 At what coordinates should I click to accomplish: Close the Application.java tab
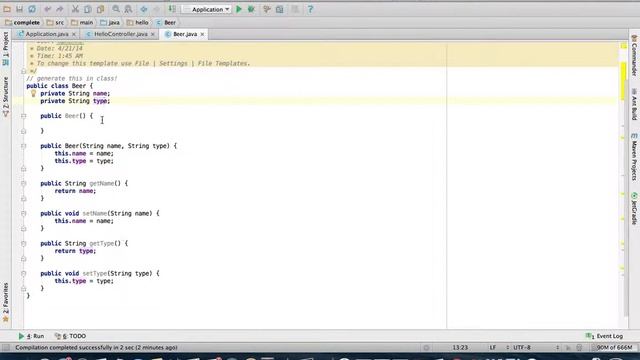coord(73,34)
